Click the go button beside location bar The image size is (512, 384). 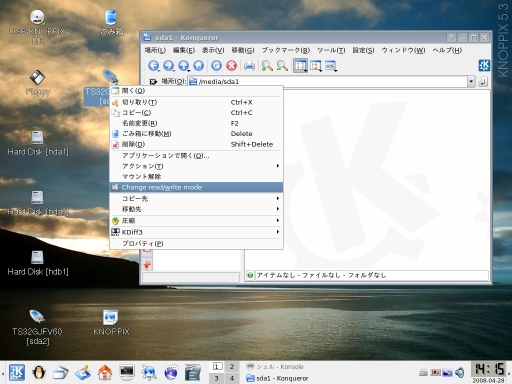coord(483,81)
